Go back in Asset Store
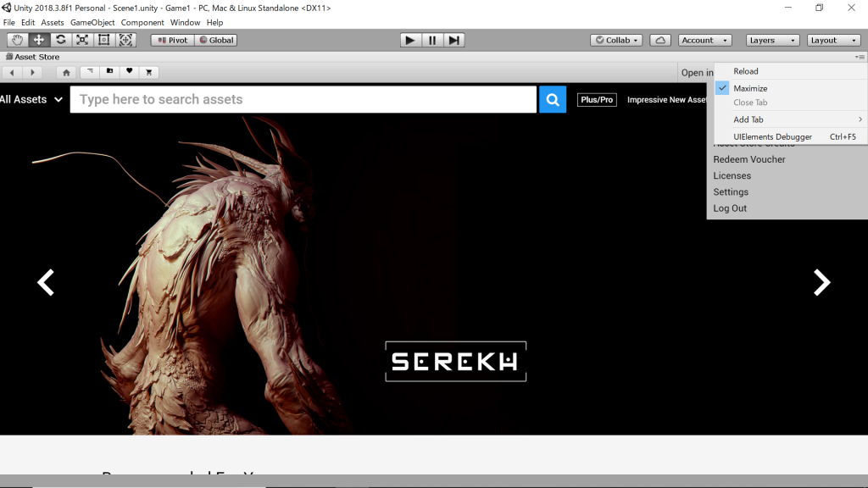Image resolution: width=868 pixels, height=488 pixels. (x=12, y=72)
